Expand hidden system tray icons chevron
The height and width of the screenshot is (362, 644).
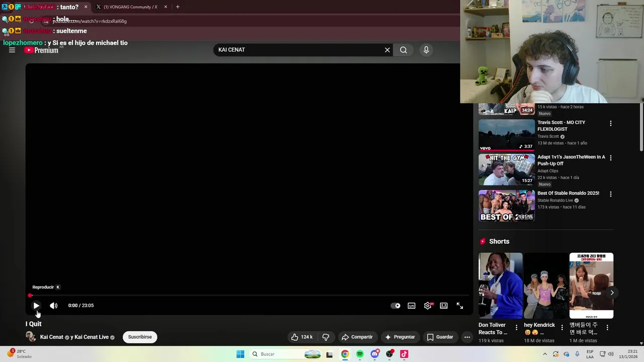point(545,354)
